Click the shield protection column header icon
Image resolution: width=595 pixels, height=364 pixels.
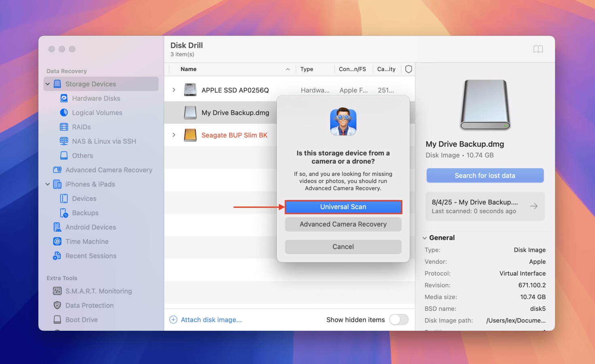tap(408, 69)
